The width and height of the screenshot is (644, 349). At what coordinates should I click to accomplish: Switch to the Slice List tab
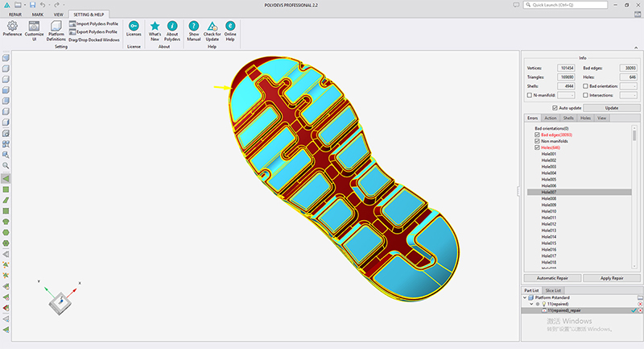pyautogui.click(x=553, y=291)
